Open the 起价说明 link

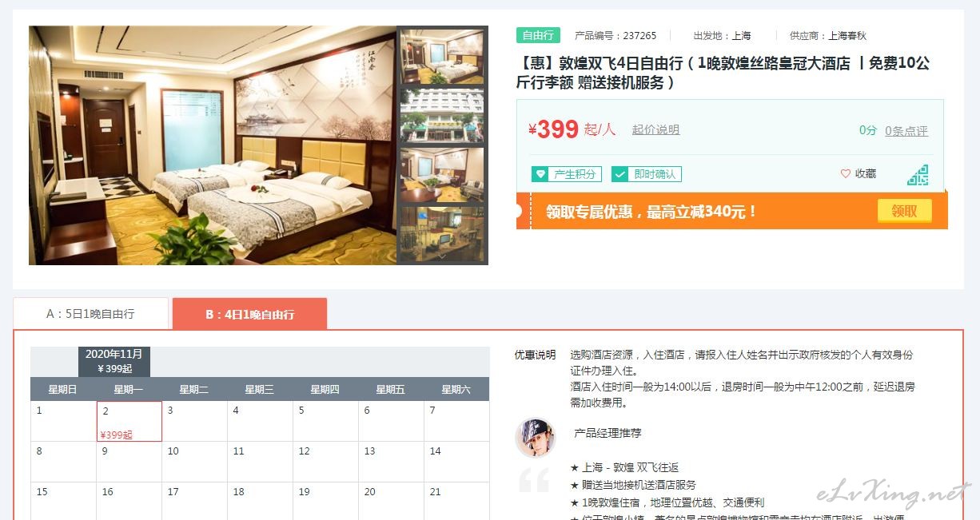tap(655, 129)
